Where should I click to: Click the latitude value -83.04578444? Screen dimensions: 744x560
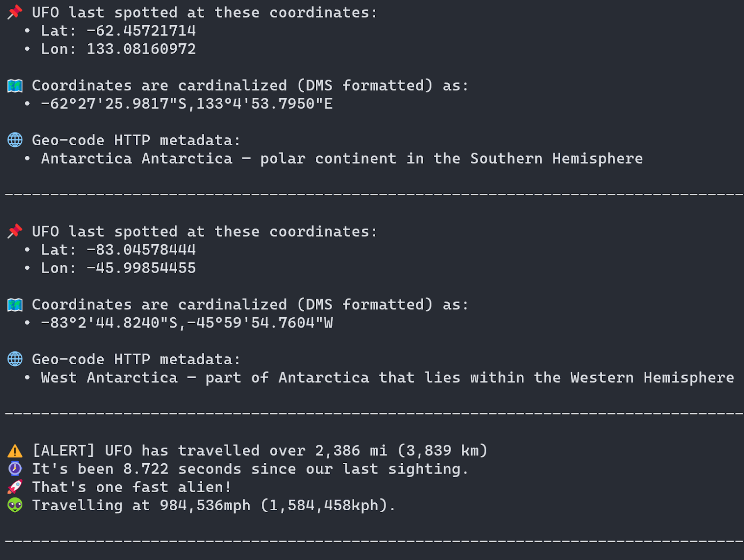point(141,250)
